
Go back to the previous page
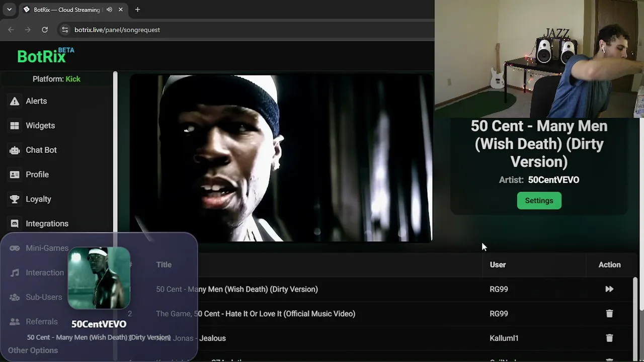click(11, 30)
